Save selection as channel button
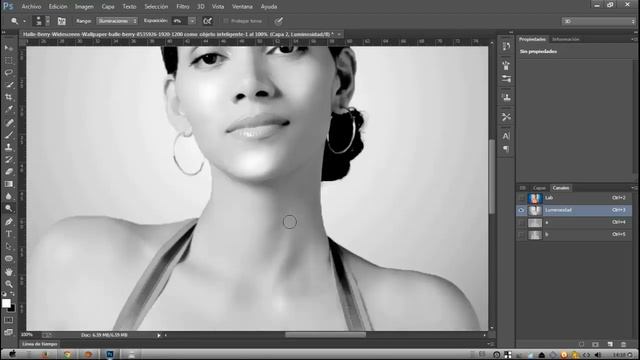The height and width of the screenshot is (360, 640). [596, 344]
